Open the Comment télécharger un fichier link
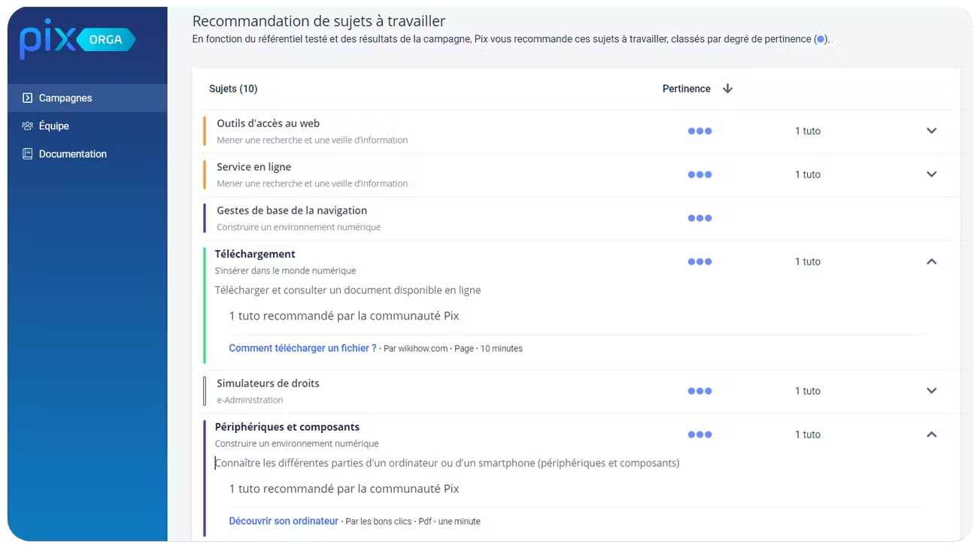980x548 pixels. [302, 348]
